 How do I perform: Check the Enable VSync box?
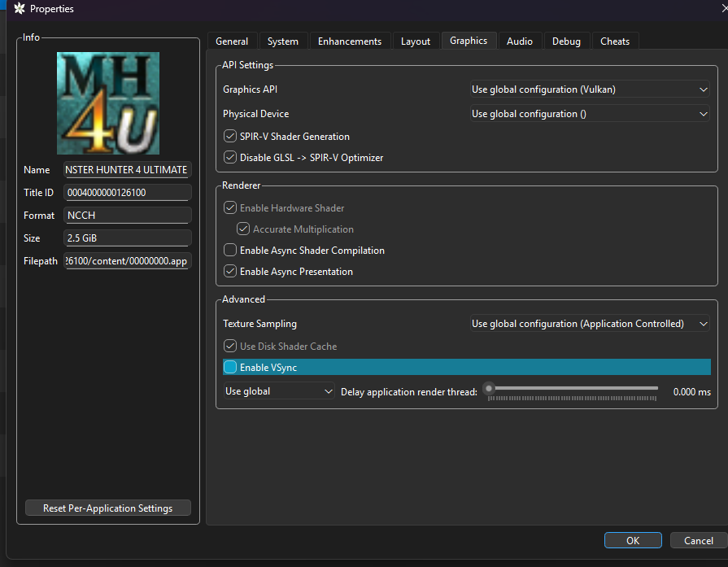(x=230, y=368)
